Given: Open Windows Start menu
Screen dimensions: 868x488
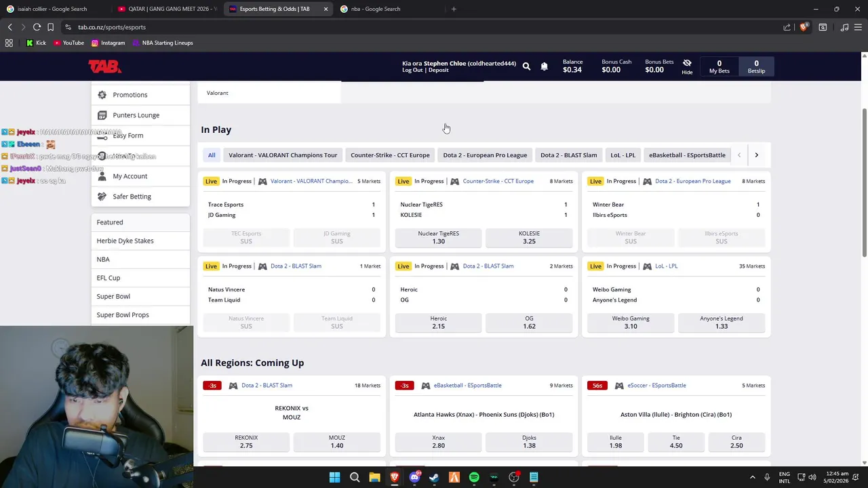Looking at the screenshot, I should click(x=334, y=477).
